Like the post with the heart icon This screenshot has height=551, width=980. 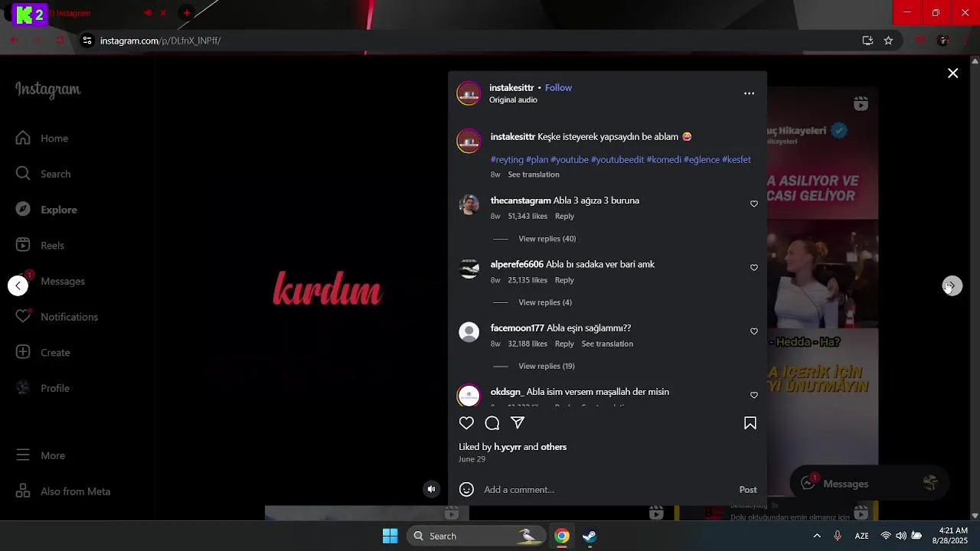[x=466, y=423]
